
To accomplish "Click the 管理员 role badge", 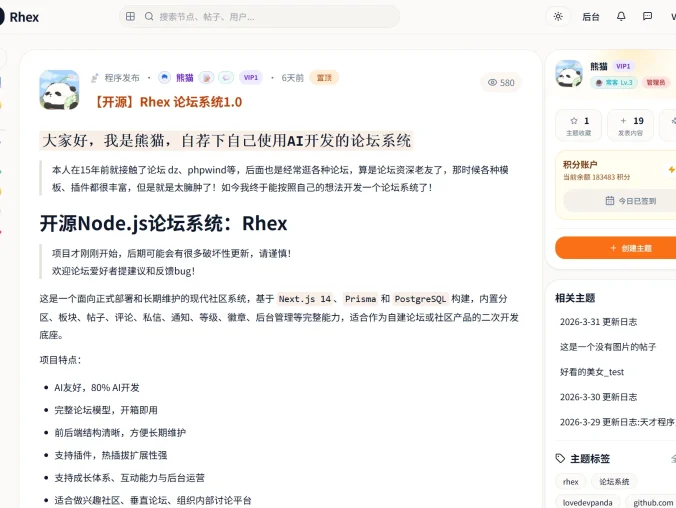I will click(x=656, y=82).
